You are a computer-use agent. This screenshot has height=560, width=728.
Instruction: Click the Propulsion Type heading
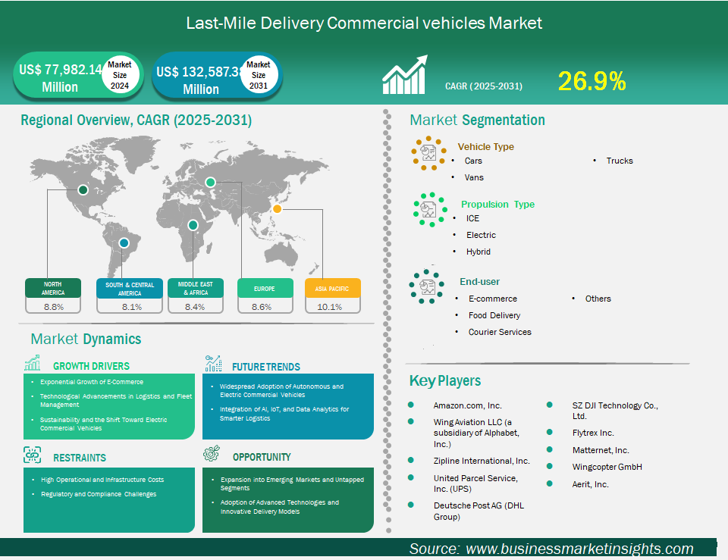click(x=497, y=204)
